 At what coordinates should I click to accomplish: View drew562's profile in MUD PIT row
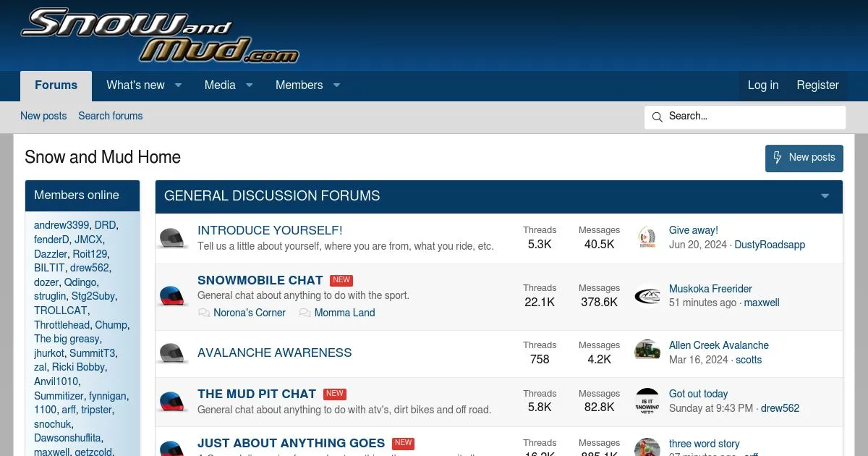click(780, 408)
